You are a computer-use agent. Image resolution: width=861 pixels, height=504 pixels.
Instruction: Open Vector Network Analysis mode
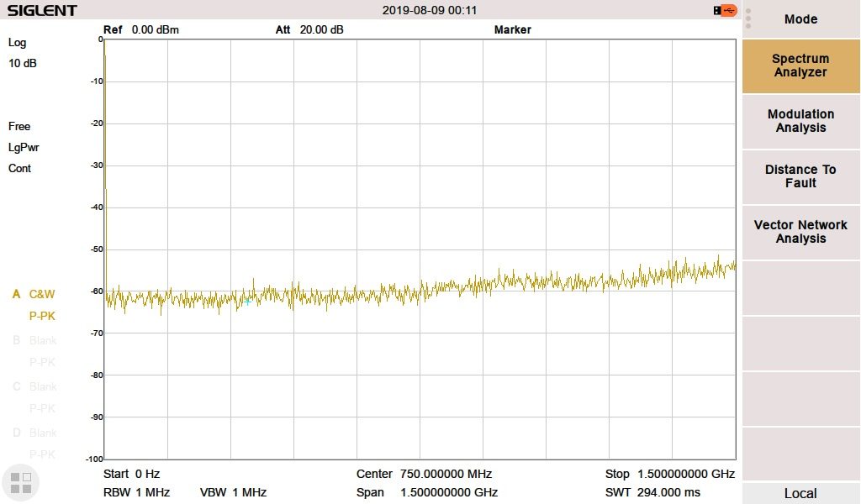pyautogui.click(x=800, y=232)
